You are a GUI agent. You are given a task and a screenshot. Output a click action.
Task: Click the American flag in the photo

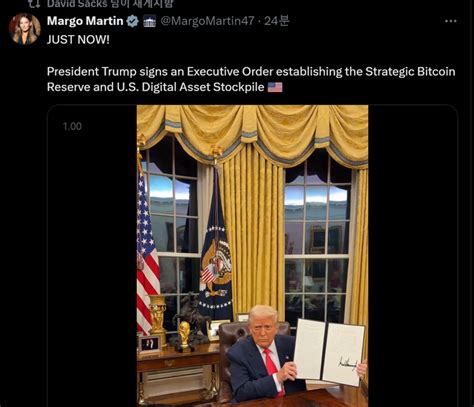click(147, 247)
